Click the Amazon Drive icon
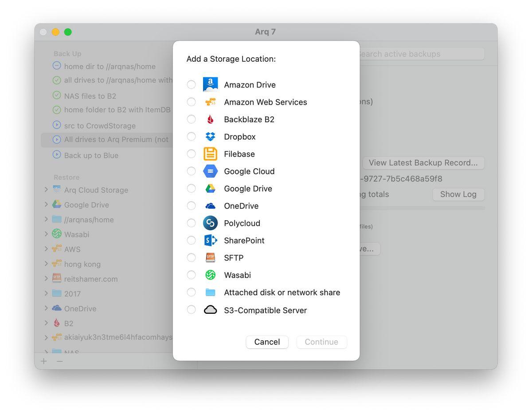Screen dimensions: 532x415 click(x=210, y=84)
